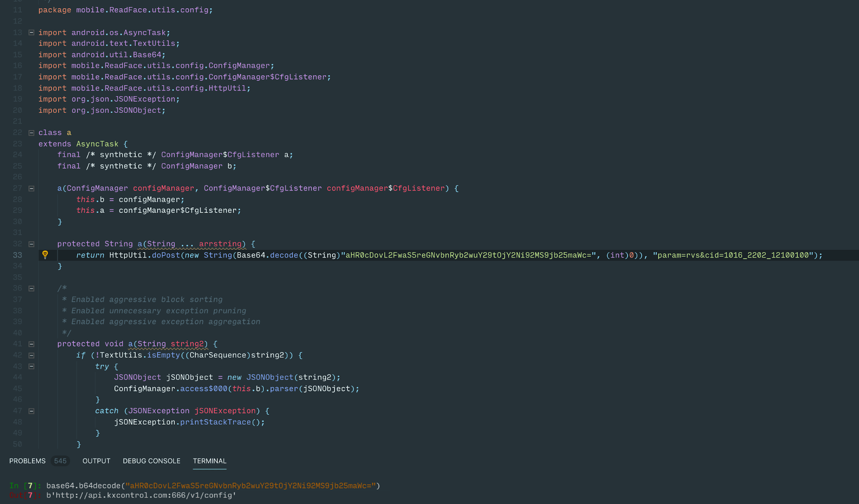Collapse the comment block starting line 36
Image resolution: width=859 pixels, height=504 pixels.
[x=31, y=288]
